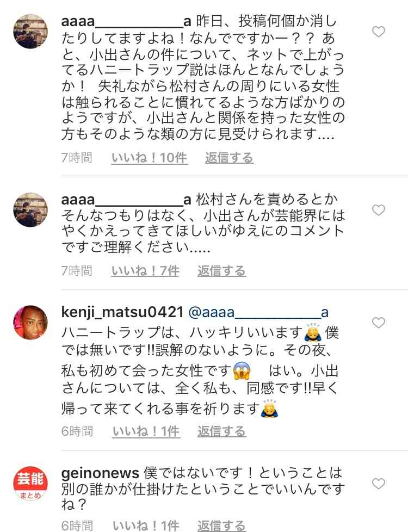Open aaaa___a avatar on first comment
Image resolution: width=408 pixels, height=532 pixels.
[30, 31]
